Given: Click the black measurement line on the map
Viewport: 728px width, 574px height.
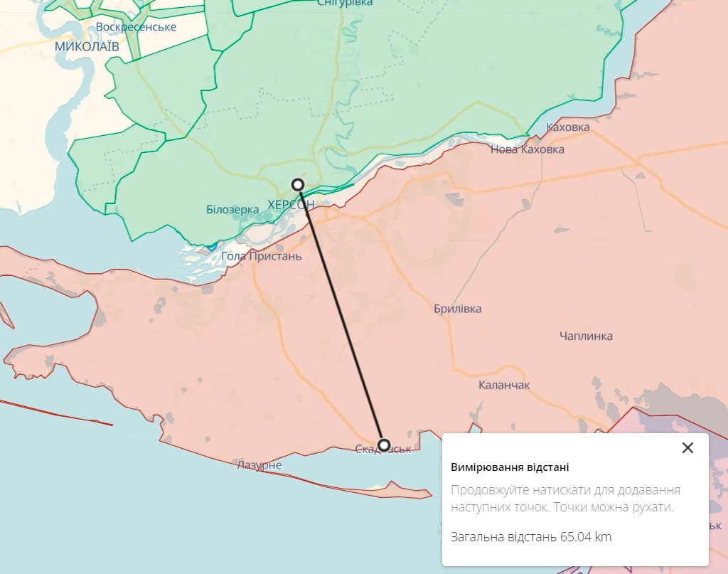Looking at the screenshot, I should 341,315.
